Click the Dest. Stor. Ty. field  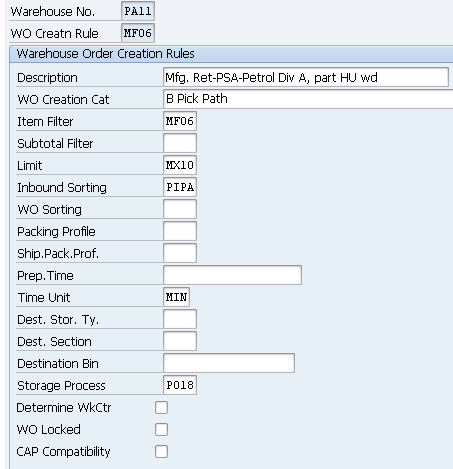(x=180, y=319)
